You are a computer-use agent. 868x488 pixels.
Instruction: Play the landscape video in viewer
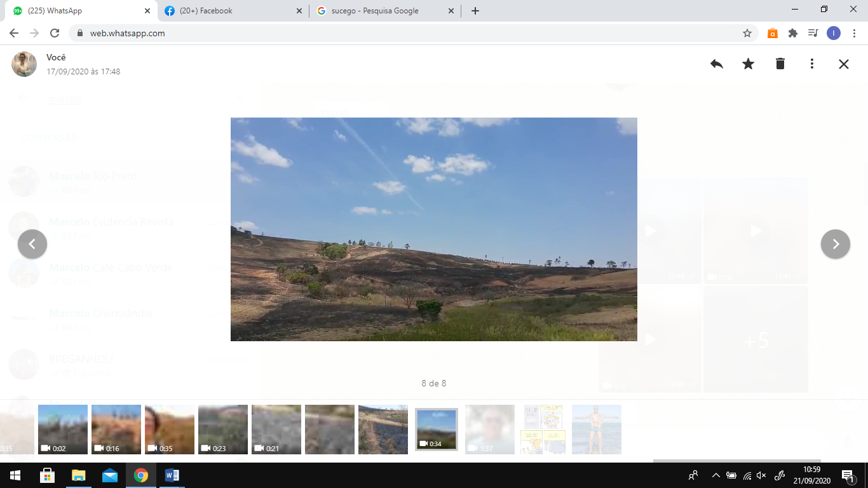pyautogui.click(x=433, y=229)
